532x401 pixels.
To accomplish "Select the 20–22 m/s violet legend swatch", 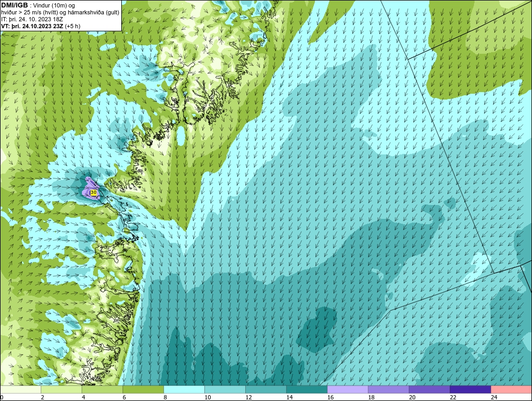I will coord(429,389).
